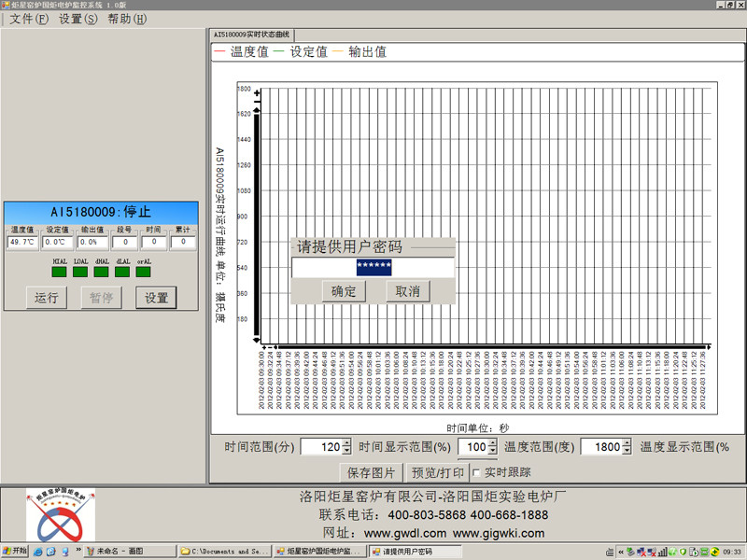Increase the 时间范围(分) spinner value
This screenshot has height=560, width=747.
point(347,443)
